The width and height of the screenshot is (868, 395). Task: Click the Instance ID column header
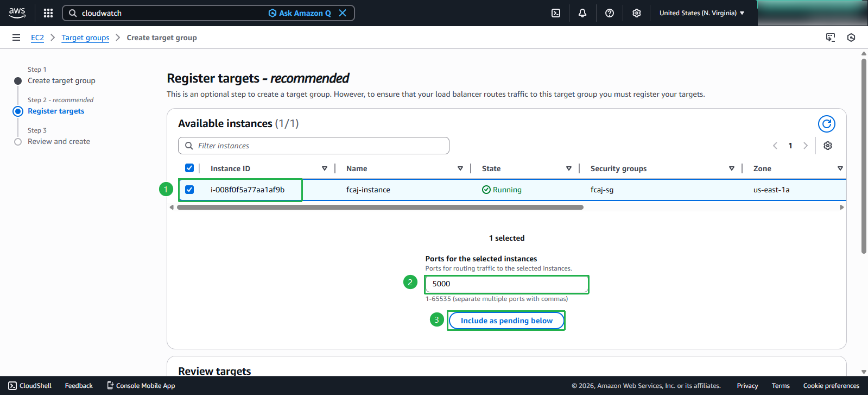pyautogui.click(x=230, y=168)
